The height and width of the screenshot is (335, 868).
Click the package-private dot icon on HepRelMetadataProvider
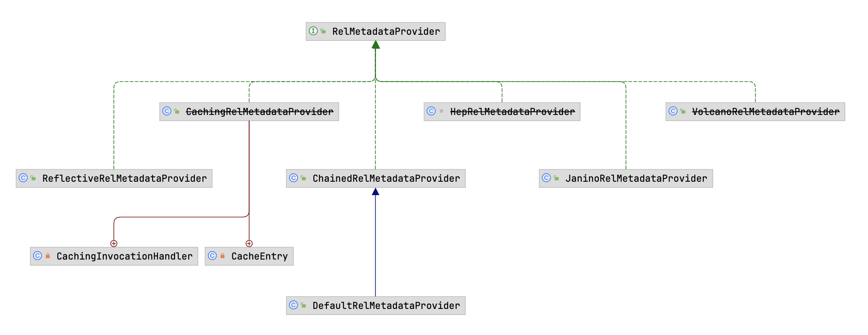[441, 111]
